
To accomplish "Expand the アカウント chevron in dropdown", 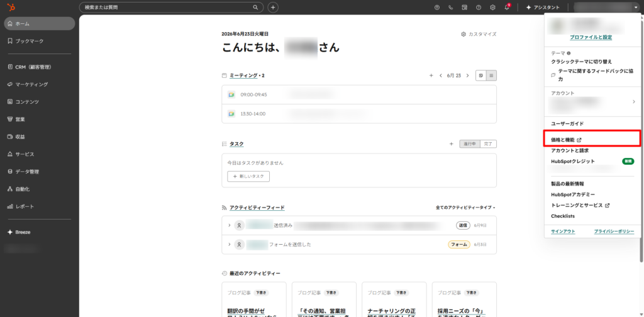I will (634, 102).
